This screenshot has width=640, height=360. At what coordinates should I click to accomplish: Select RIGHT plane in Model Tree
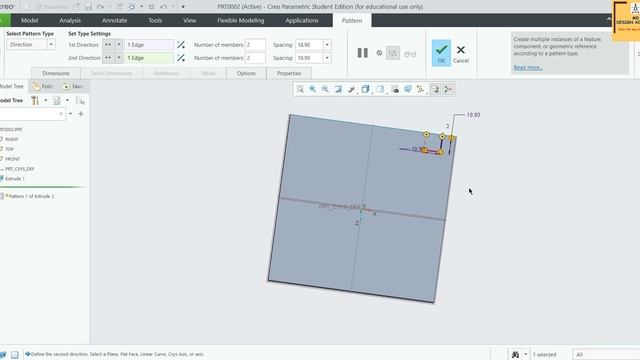11,139
